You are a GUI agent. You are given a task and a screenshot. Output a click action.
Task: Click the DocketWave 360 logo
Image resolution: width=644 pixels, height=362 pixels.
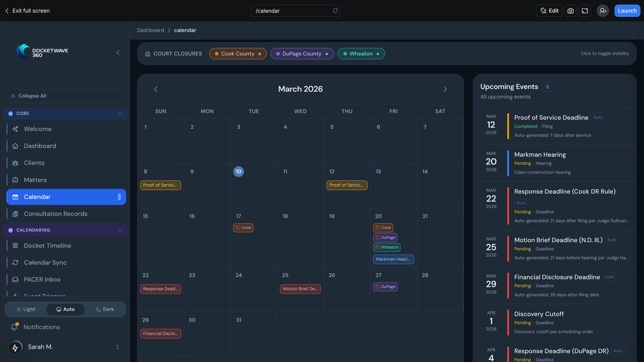click(x=42, y=51)
